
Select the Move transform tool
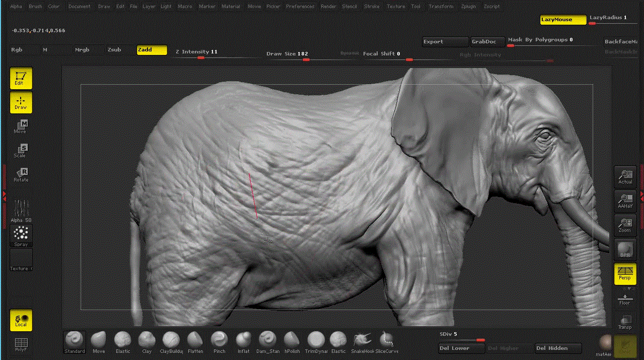(21, 127)
